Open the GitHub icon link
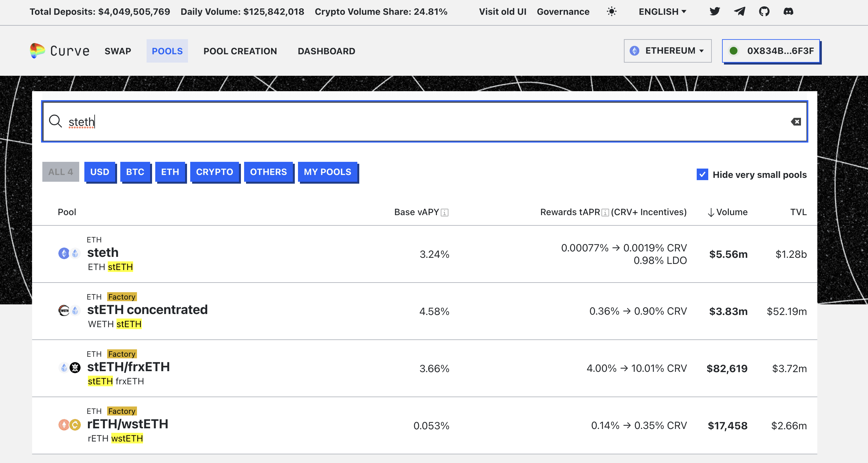Image resolution: width=868 pixels, height=463 pixels. coord(764,12)
